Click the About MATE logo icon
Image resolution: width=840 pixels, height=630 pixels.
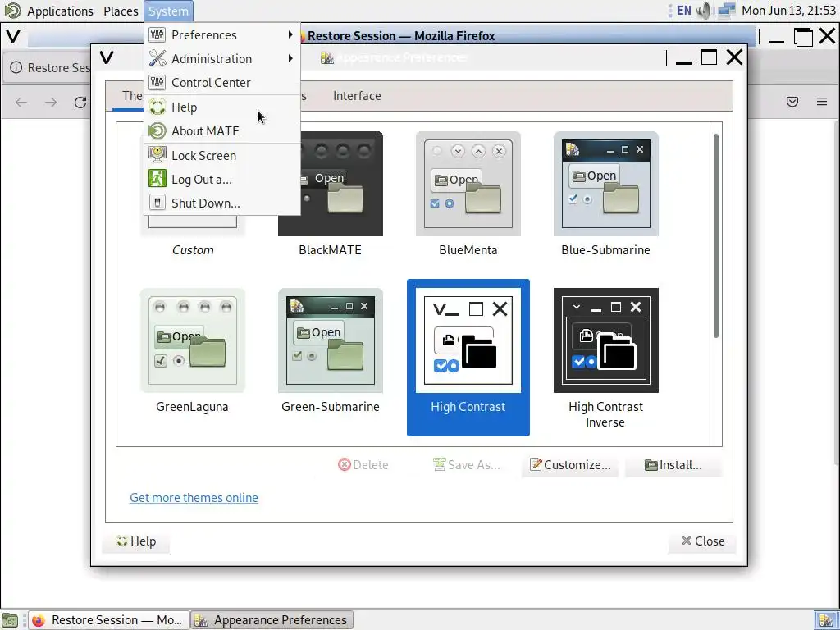(x=157, y=130)
